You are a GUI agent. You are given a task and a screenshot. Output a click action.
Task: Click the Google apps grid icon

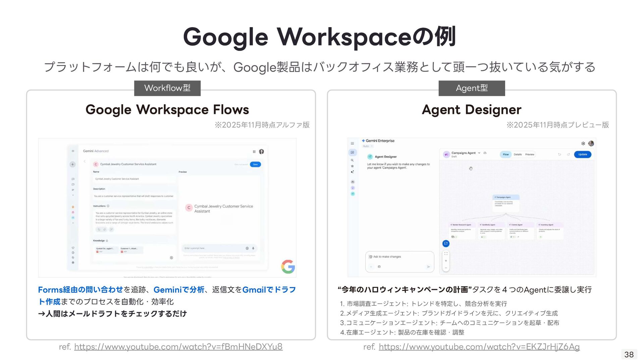point(254,152)
